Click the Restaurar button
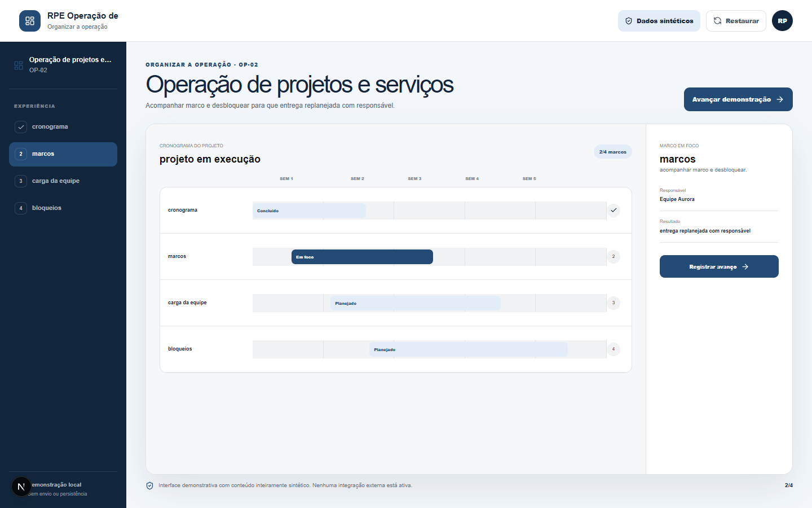 [x=736, y=21]
